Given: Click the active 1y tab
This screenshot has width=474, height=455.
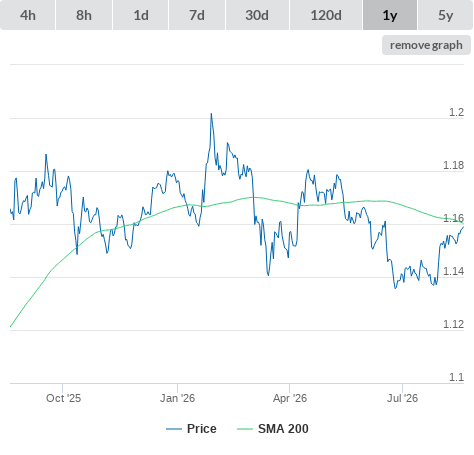Looking at the screenshot, I should [390, 15].
